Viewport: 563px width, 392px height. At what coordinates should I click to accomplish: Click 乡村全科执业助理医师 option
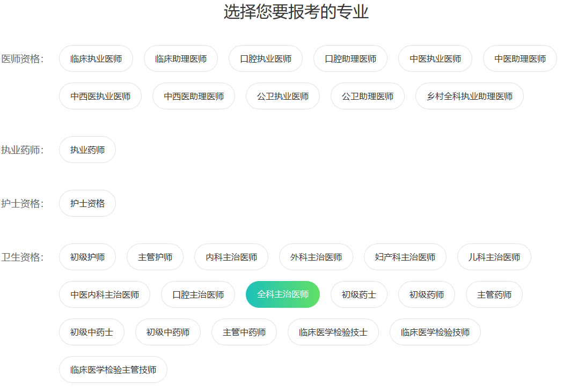[x=470, y=96]
